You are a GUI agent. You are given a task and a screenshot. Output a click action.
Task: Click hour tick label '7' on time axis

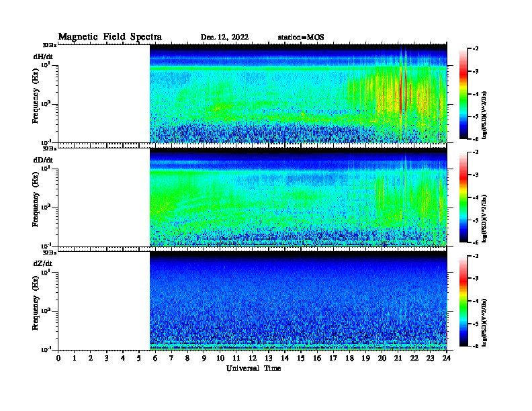(x=172, y=358)
